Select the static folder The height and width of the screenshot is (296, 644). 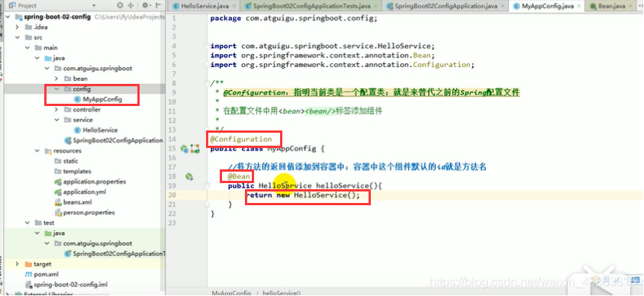[x=71, y=161]
